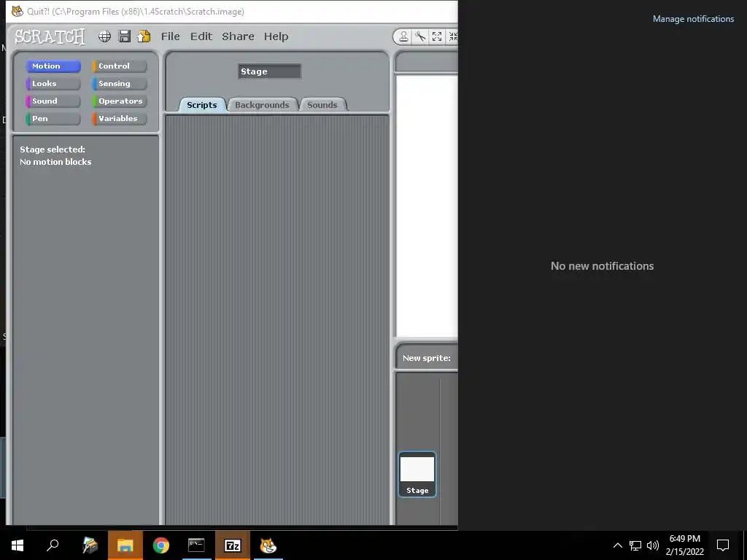Click the share project upload icon
Viewport: 747px width, 560px height.
coord(144,36)
